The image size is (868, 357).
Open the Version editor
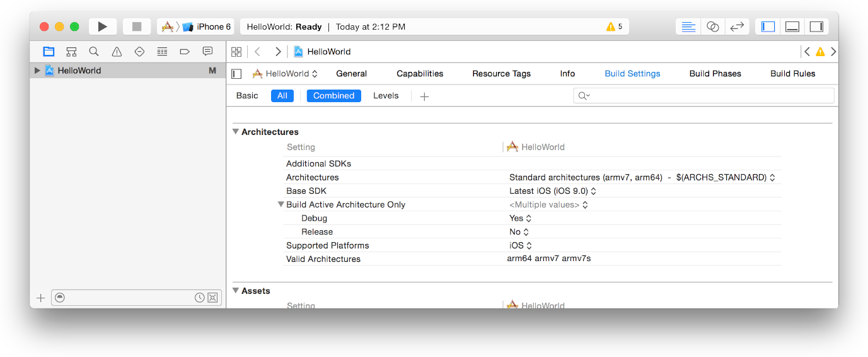[736, 26]
